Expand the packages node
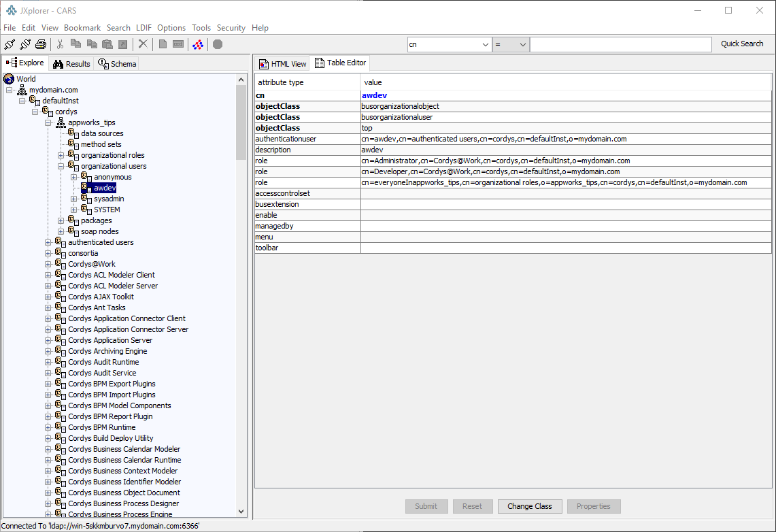This screenshot has height=532, width=776. coord(61,220)
